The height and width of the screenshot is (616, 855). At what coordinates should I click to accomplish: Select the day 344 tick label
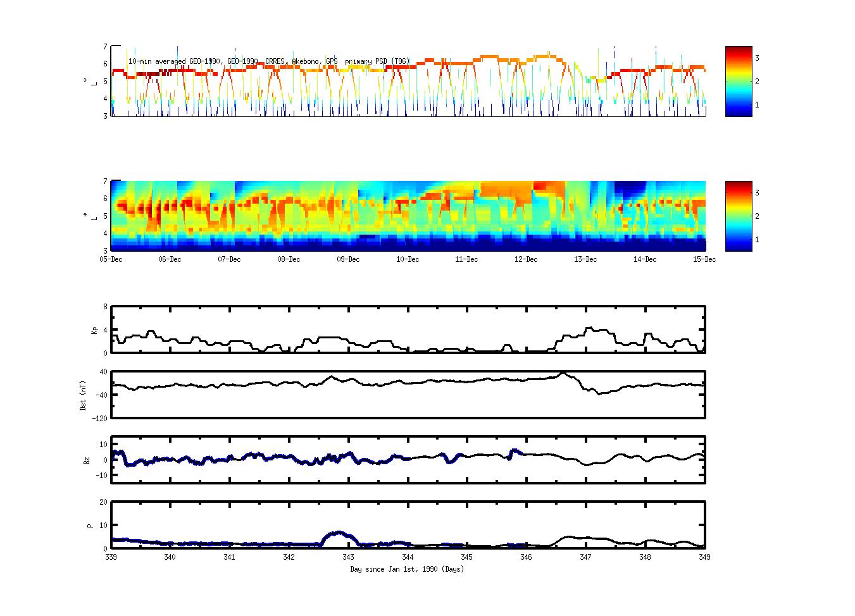(x=408, y=557)
